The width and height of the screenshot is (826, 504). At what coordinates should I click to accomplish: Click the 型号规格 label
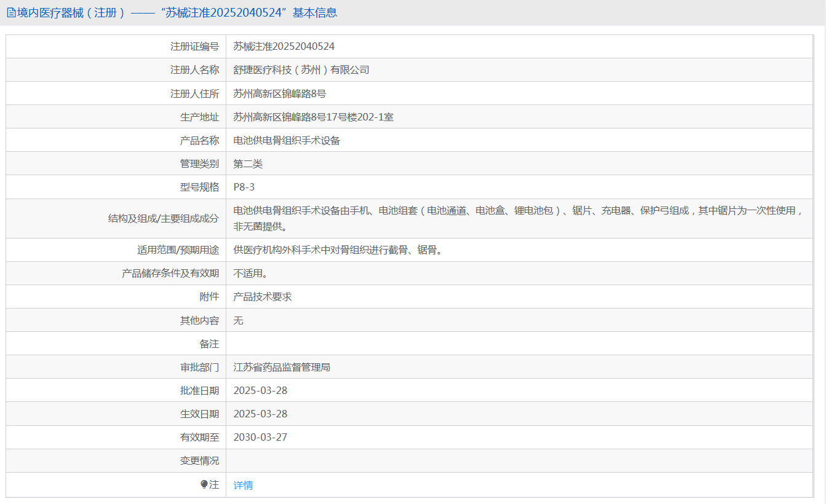pos(199,187)
